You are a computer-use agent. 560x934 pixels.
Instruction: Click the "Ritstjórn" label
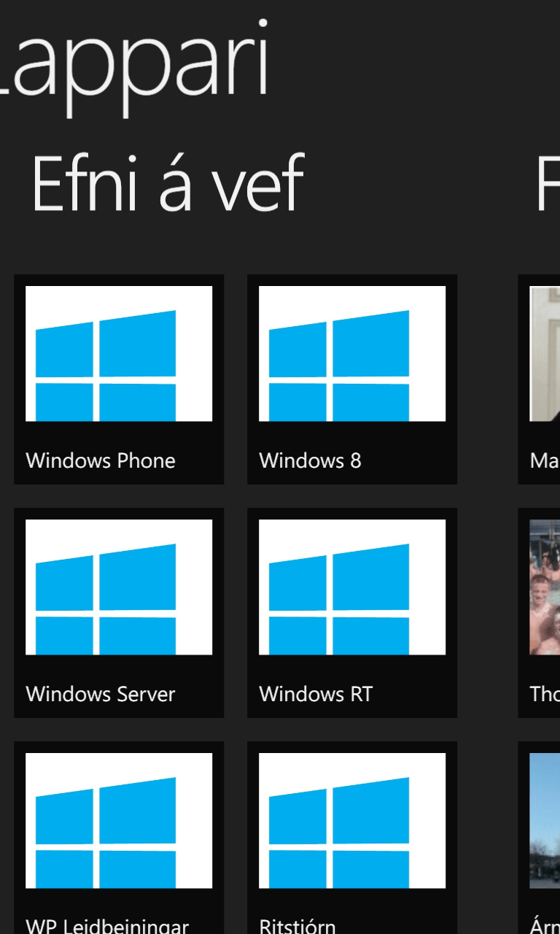pos(297,925)
